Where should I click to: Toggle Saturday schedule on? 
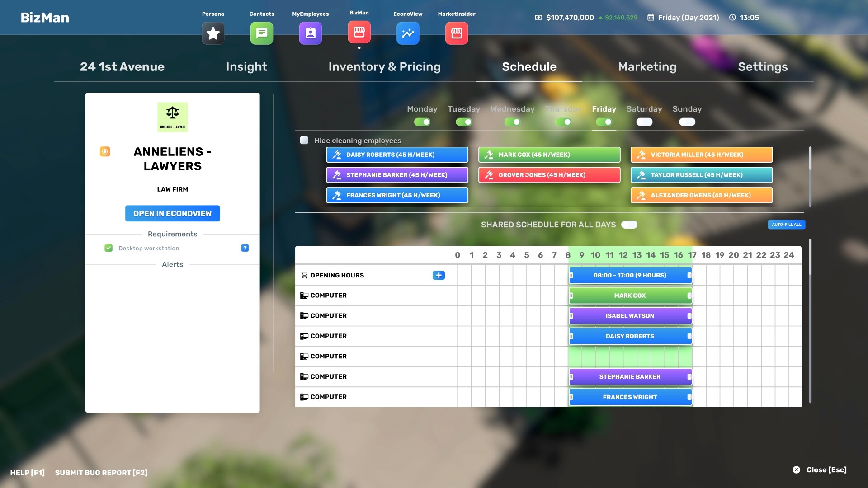[643, 122]
